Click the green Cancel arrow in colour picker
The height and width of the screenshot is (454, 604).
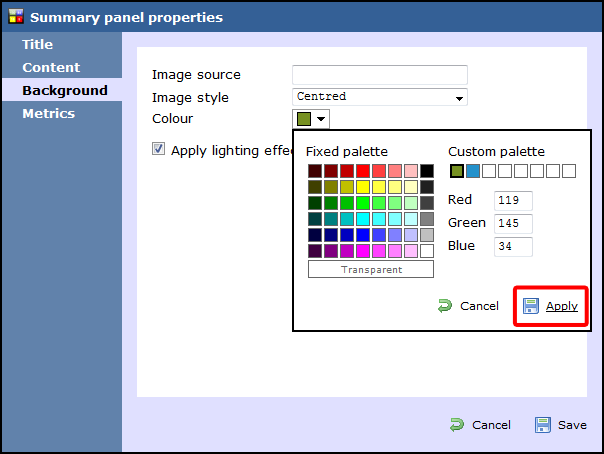click(445, 306)
